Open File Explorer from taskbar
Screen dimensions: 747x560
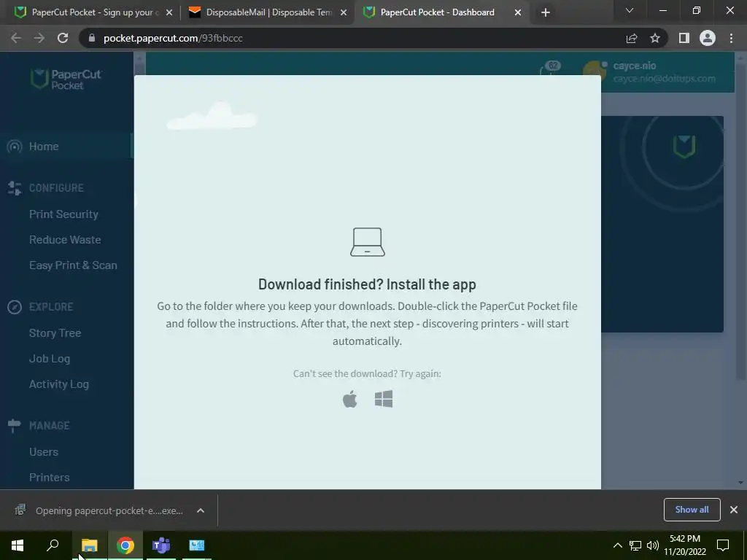pos(89,545)
